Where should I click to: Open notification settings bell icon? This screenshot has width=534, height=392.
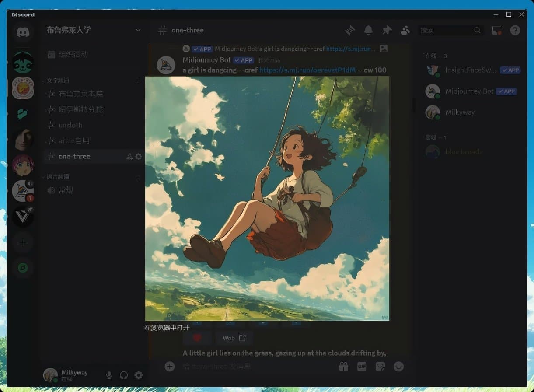click(369, 30)
